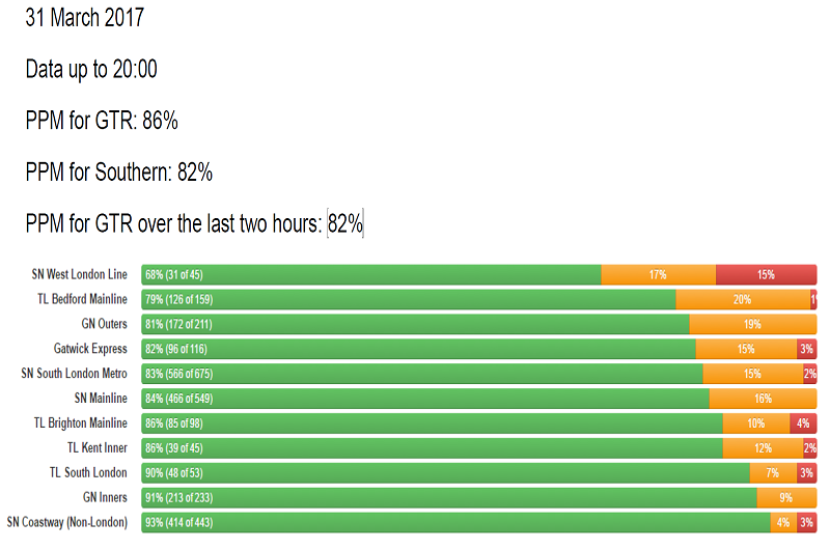Click the red 3% segment of Gatwick Express
Screen dimensions: 830x540
tap(806, 349)
